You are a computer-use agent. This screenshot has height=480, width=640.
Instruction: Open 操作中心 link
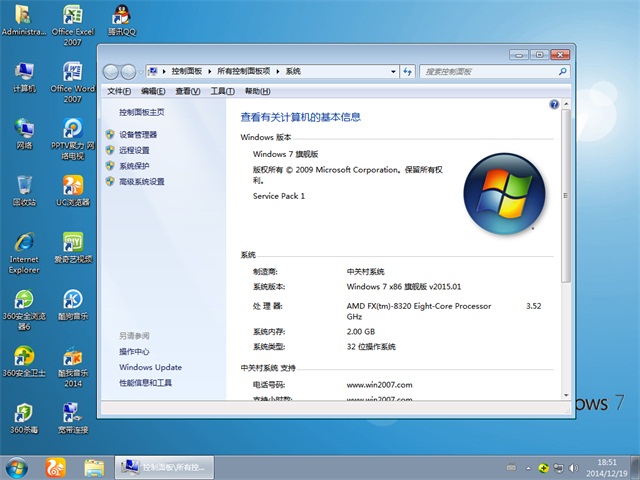point(134,351)
